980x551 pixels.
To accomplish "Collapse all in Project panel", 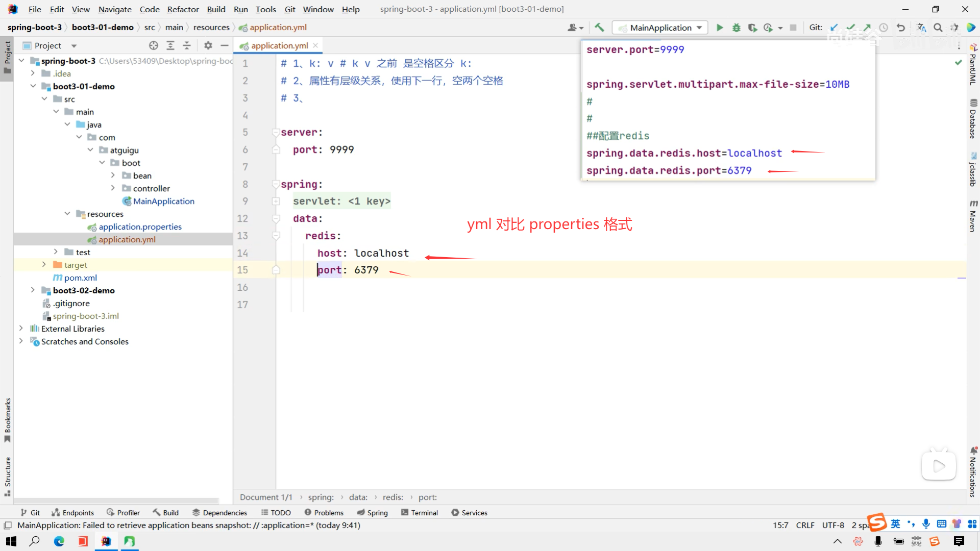I will coord(187,45).
